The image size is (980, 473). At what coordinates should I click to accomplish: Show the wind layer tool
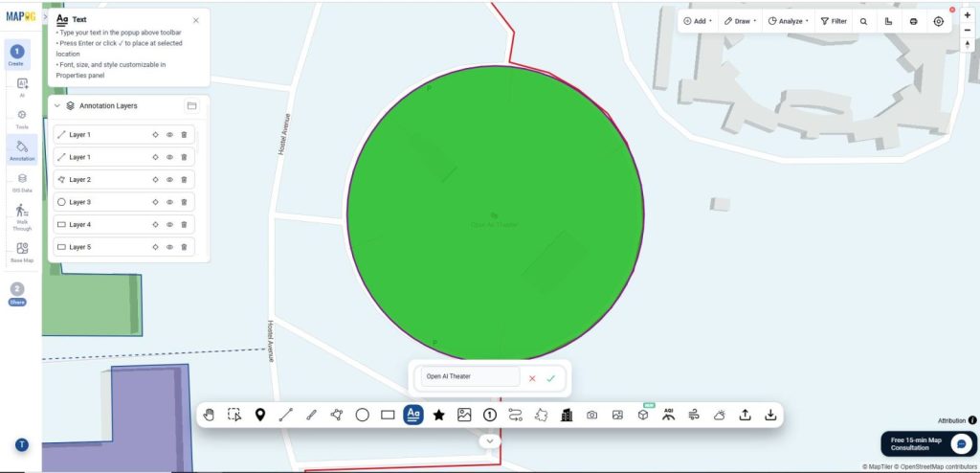pos(694,415)
